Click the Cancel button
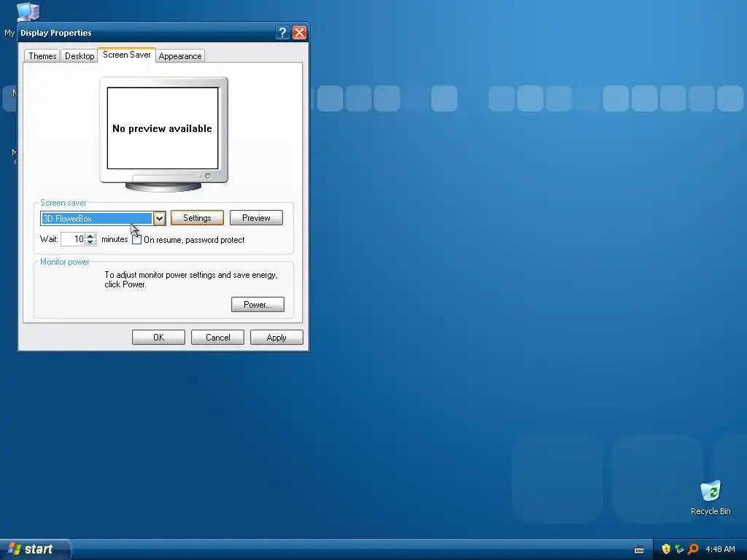Viewport: 747px width, 560px height. pyautogui.click(x=217, y=337)
